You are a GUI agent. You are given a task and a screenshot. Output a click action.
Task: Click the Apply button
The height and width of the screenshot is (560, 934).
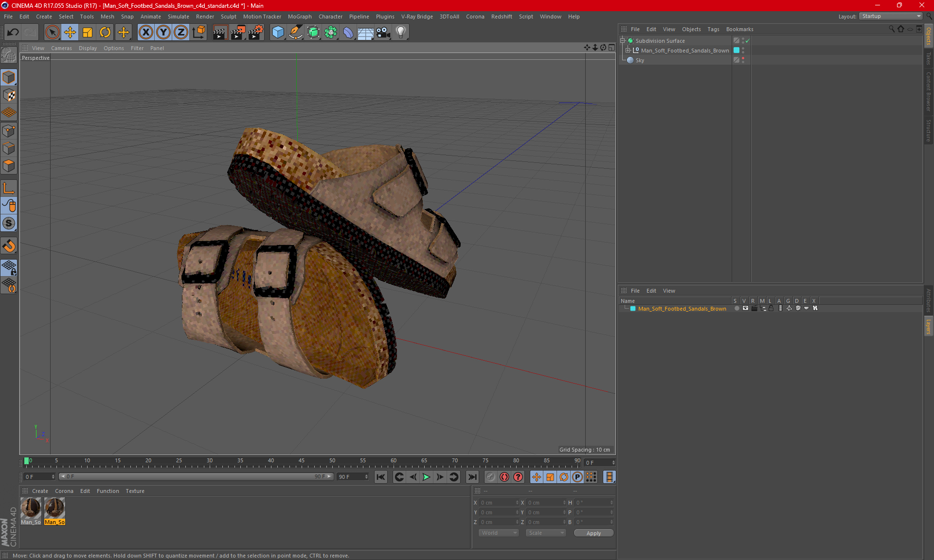coord(593,533)
